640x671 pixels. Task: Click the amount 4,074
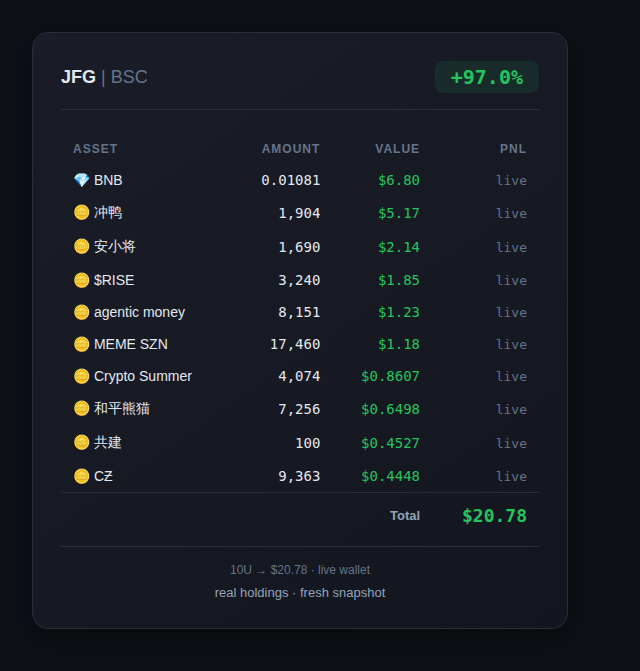click(299, 376)
